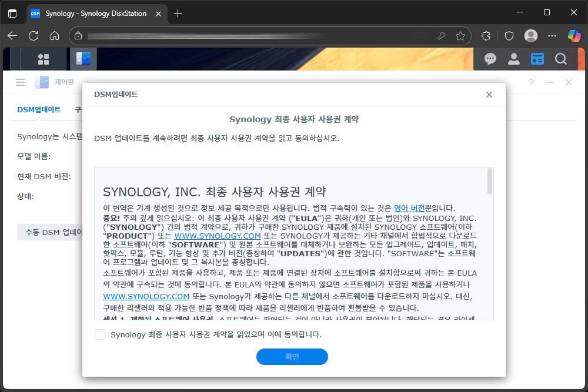
Task: Open DSM notifications chat bubble icon
Action: (x=490, y=59)
